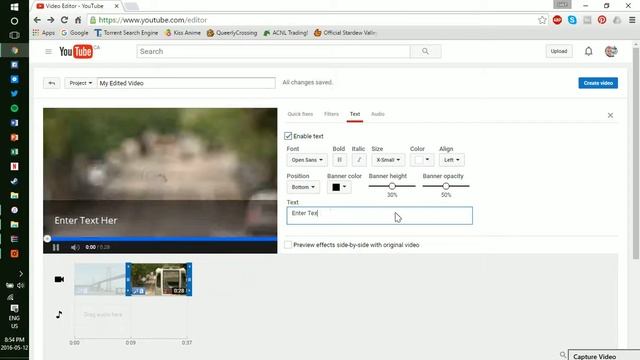Click the browser forward arrow
This screenshot has width=640, height=360.
pyautogui.click(x=51, y=20)
